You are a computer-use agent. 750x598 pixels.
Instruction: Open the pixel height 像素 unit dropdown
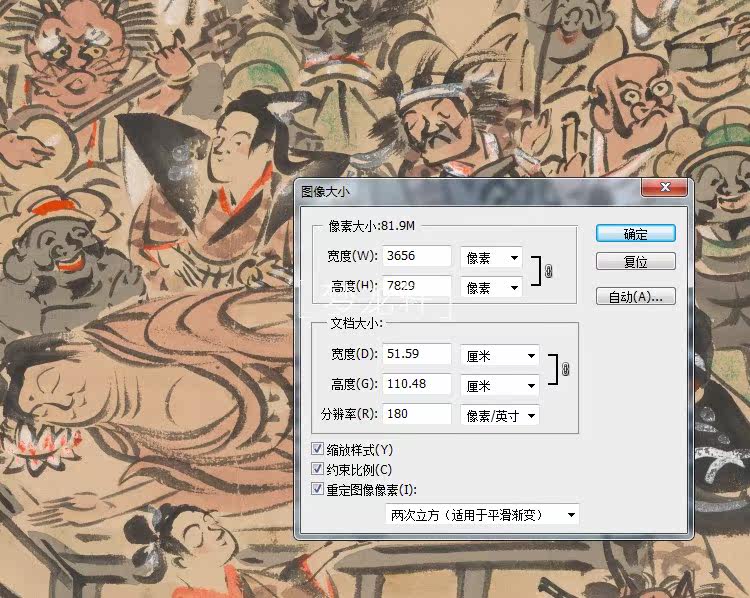click(x=491, y=288)
